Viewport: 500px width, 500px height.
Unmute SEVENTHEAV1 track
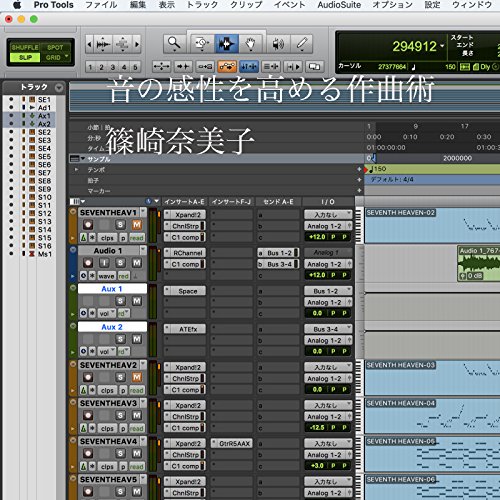(137, 225)
